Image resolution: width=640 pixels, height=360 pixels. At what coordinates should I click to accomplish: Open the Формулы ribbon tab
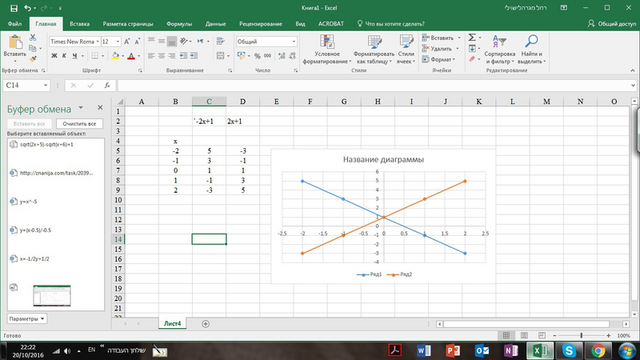(179, 24)
